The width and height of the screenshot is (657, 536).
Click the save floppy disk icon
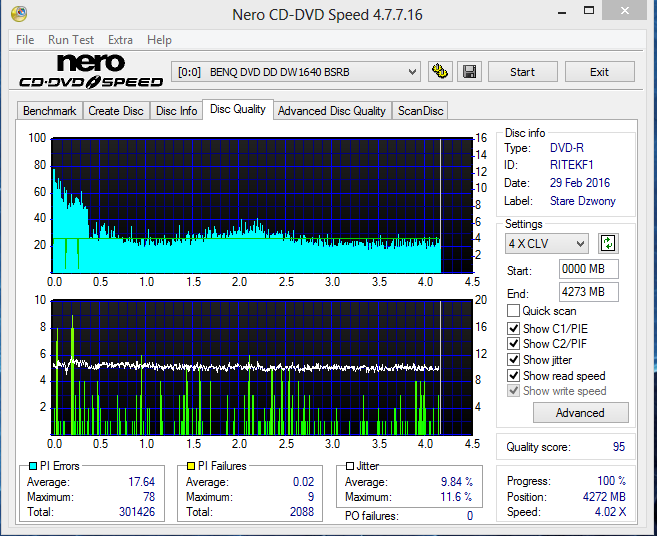tap(469, 72)
